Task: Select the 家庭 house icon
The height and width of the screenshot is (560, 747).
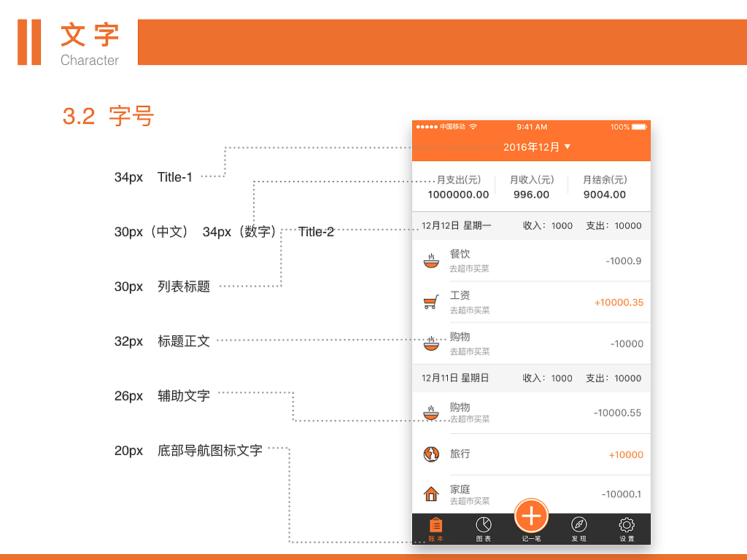Action: (431, 492)
